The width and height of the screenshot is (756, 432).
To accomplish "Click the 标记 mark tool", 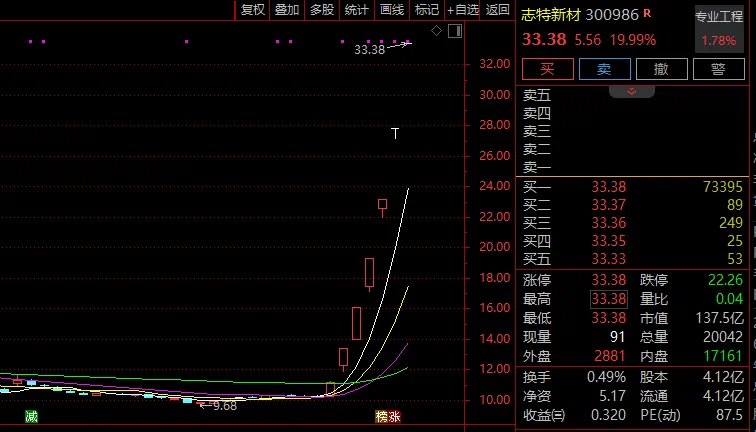I will (427, 10).
